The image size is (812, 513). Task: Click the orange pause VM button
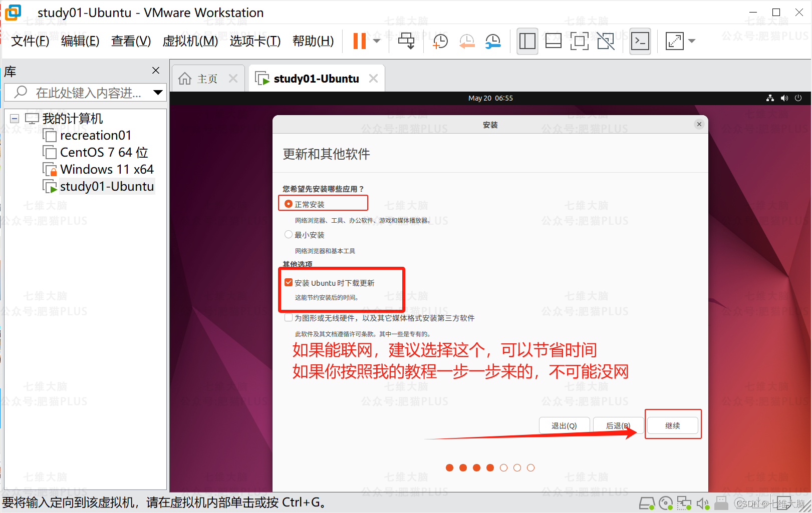359,41
